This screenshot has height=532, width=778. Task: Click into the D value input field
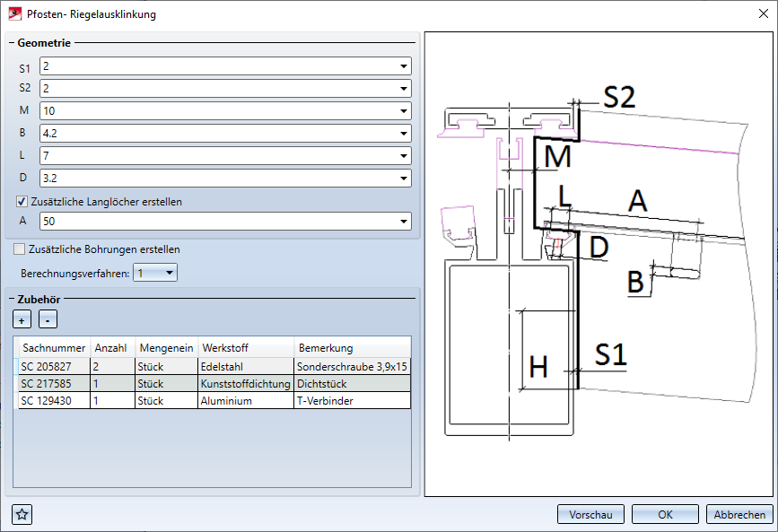[215, 178]
